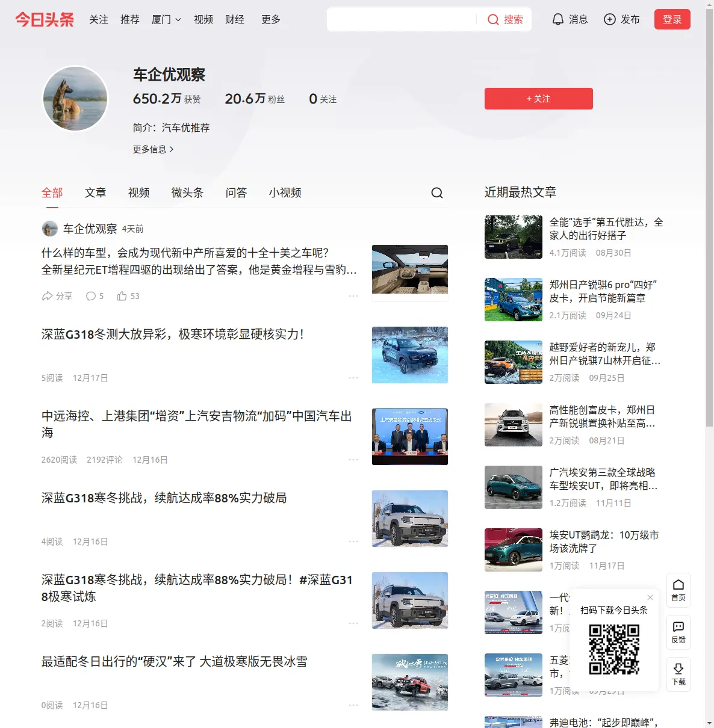
Task: Click the small author avatar above first post
Action: point(49,229)
